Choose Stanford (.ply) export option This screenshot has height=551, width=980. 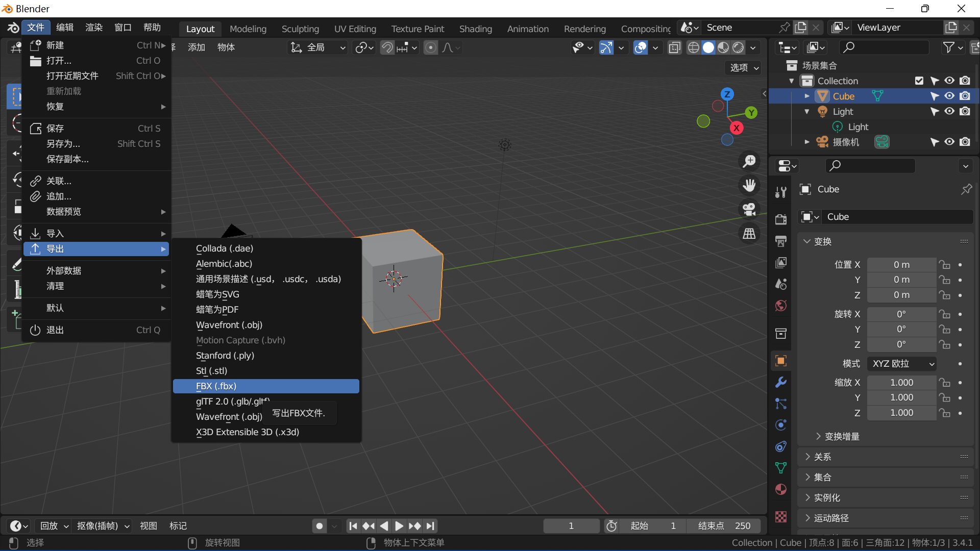click(266, 356)
